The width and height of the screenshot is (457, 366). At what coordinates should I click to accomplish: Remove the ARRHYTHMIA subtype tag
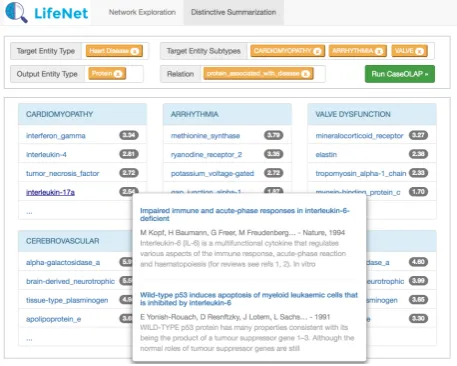coord(379,51)
